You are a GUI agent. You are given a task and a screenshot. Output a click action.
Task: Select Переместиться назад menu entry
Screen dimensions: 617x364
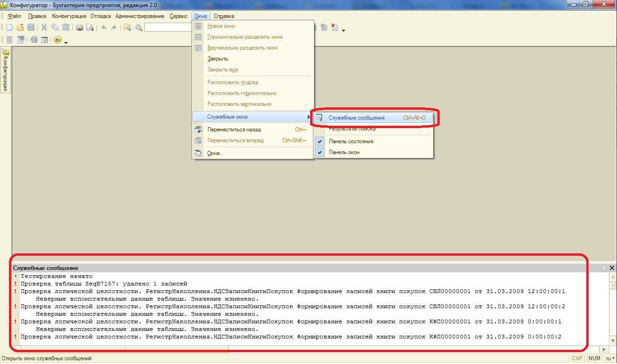(253, 130)
